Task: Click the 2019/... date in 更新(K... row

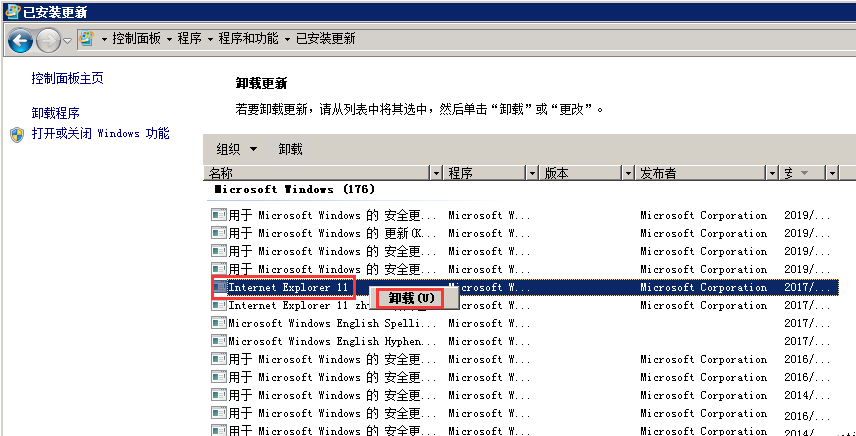Action: (x=807, y=233)
